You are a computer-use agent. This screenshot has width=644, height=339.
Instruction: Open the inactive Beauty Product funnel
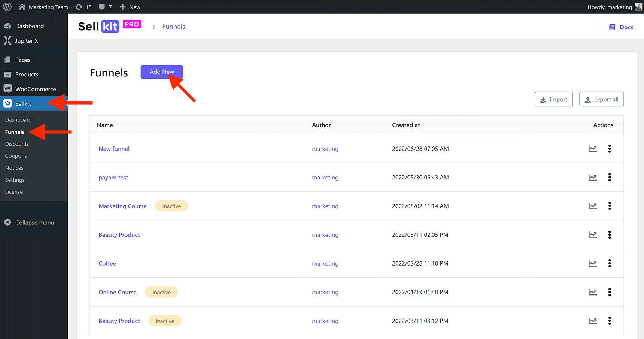tap(119, 321)
